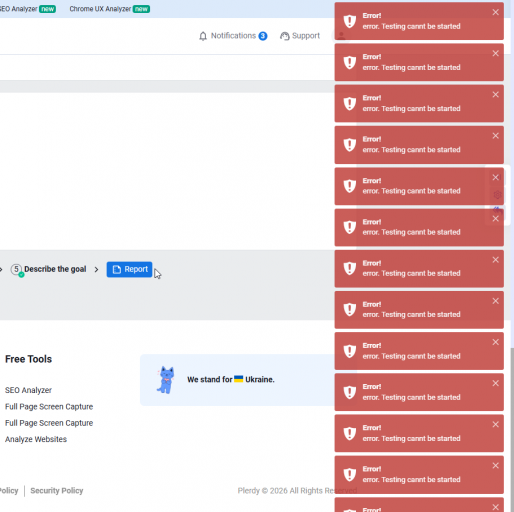The image size is (514, 512).
Task: Close the error toast next to the Report button
Action: pyautogui.click(x=496, y=260)
